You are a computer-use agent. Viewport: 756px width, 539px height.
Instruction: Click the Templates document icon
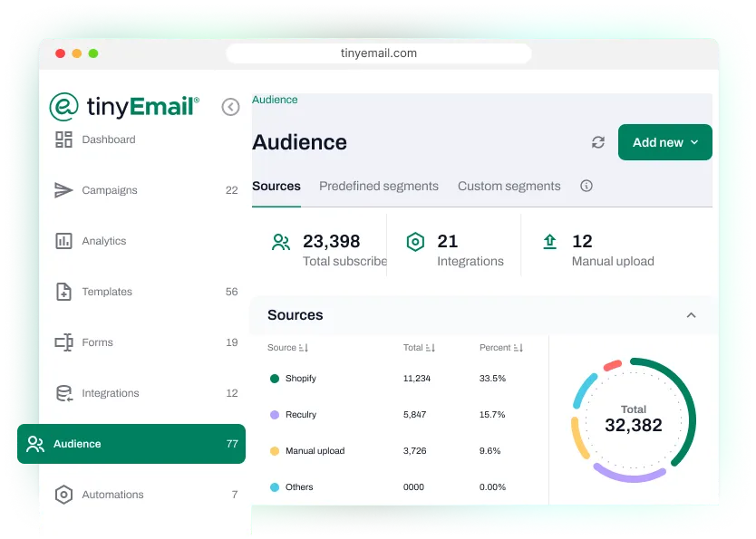pyautogui.click(x=63, y=292)
